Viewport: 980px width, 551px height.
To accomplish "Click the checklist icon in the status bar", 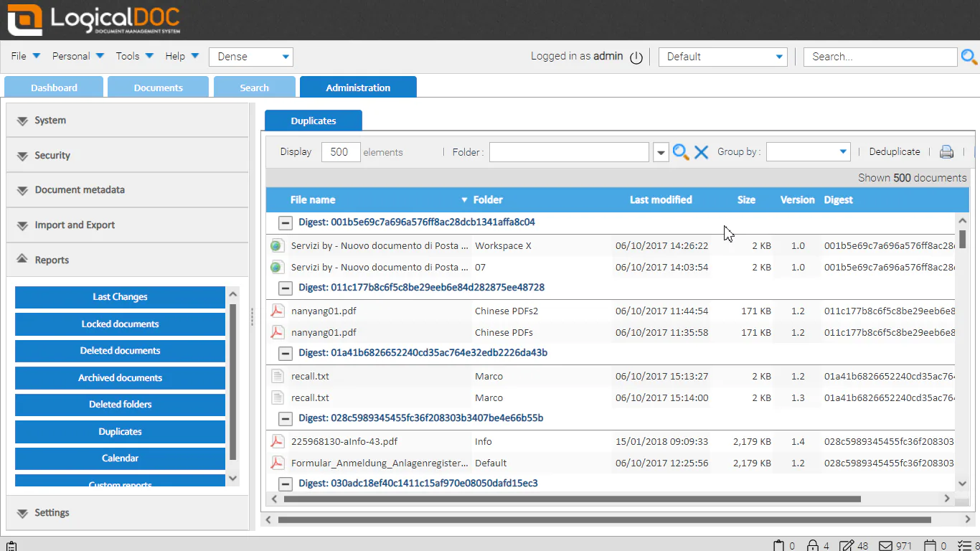I will tap(965, 545).
